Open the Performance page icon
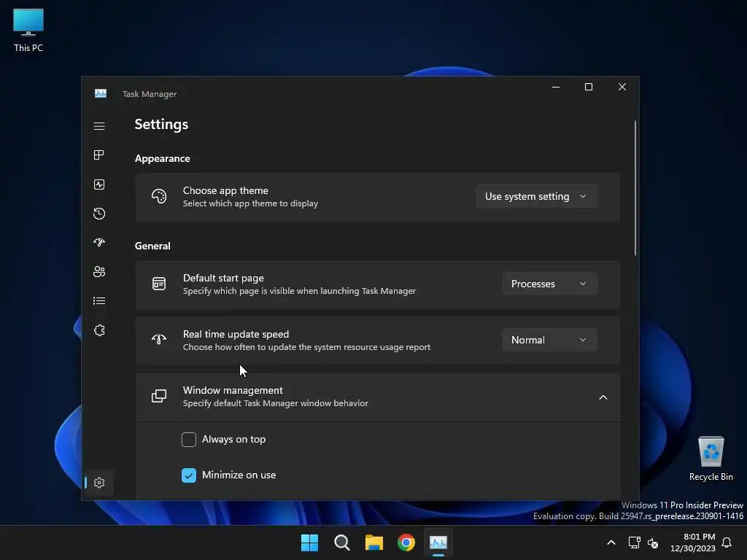This screenshot has height=560, width=747. tap(99, 184)
